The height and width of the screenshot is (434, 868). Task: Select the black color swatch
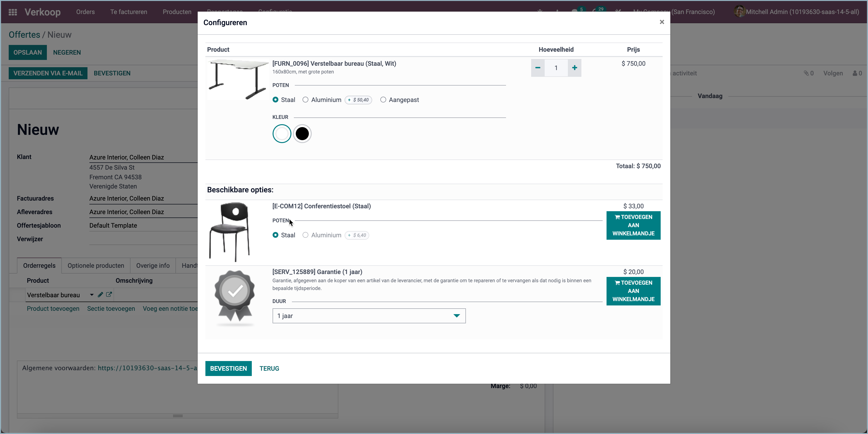[x=302, y=133]
